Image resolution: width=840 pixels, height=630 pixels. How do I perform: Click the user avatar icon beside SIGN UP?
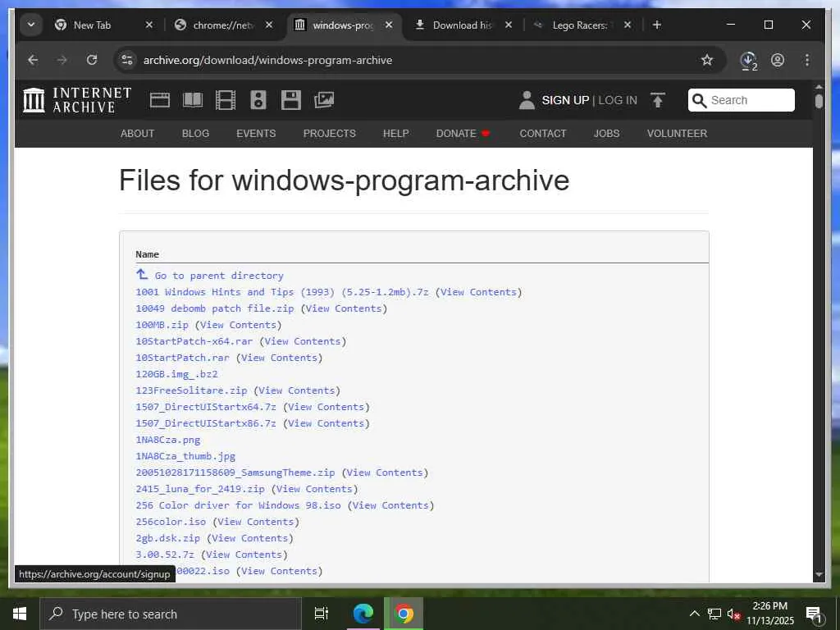tap(527, 100)
